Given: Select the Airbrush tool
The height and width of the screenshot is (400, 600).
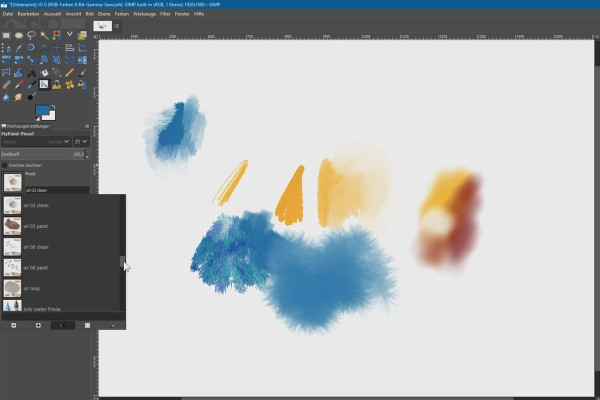Looking at the screenshot, I should (19, 85).
